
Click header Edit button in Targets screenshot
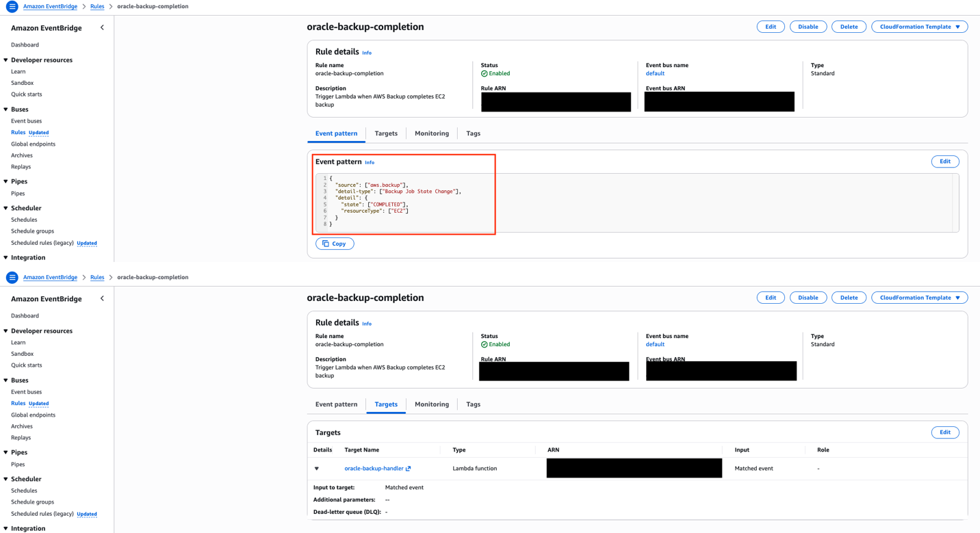[x=771, y=298]
